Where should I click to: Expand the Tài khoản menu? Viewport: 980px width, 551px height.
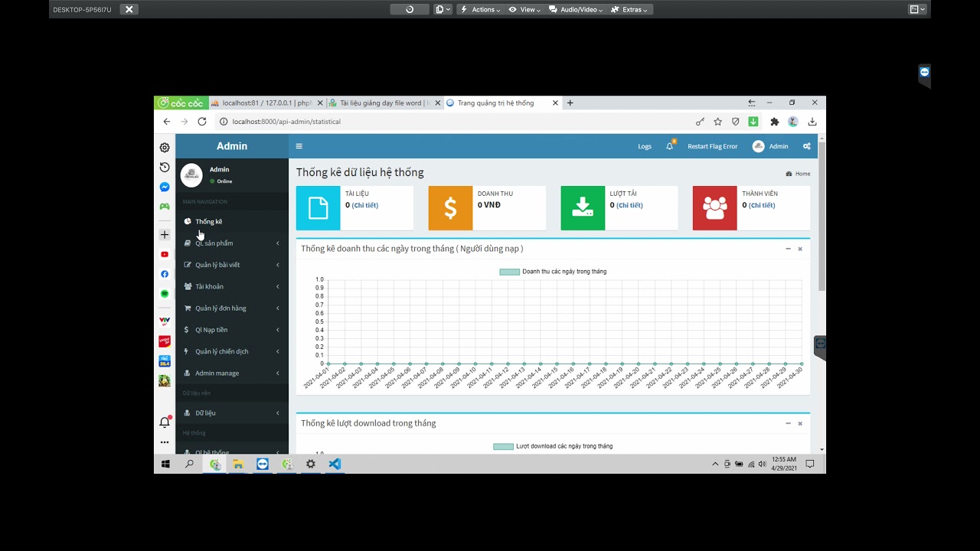pyautogui.click(x=232, y=286)
